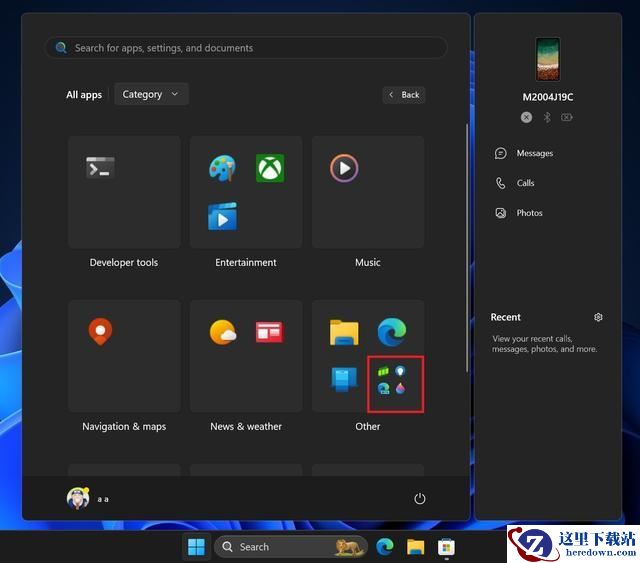
Task: Click the user name "a a"
Action: point(103,499)
